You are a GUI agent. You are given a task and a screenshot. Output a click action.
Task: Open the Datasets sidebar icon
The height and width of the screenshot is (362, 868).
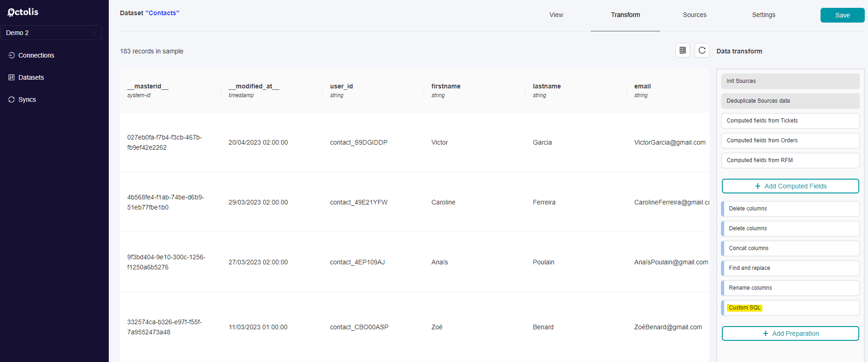(12, 77)
